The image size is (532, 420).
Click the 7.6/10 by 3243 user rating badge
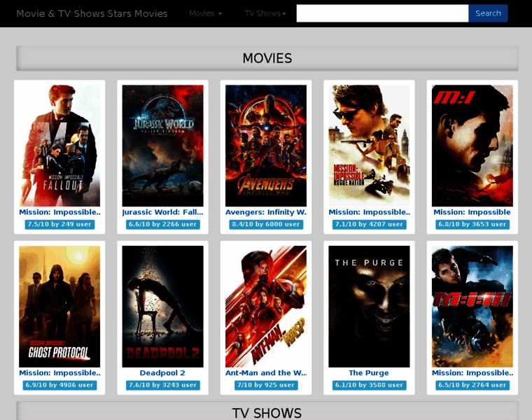click(163, 385)
